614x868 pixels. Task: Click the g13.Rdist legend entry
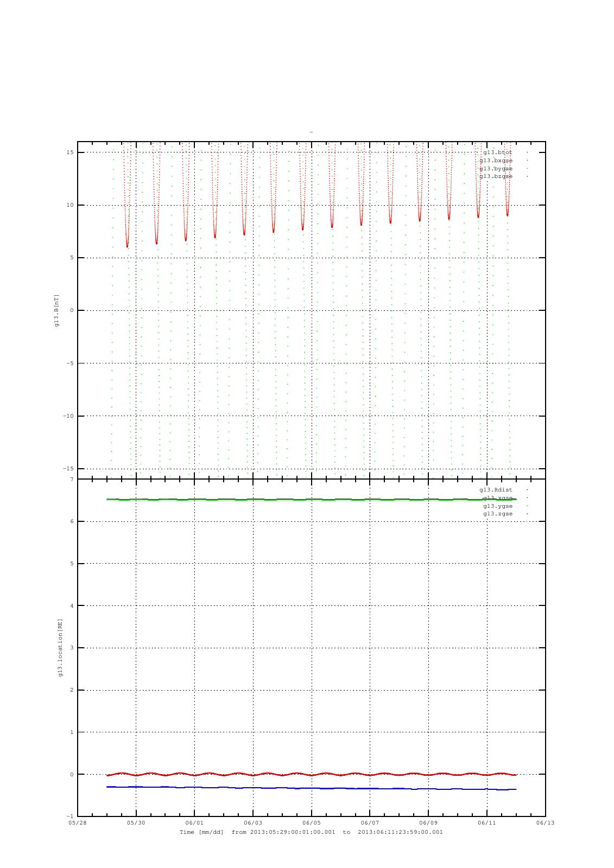pyautogui.click(x=496, y=490)
